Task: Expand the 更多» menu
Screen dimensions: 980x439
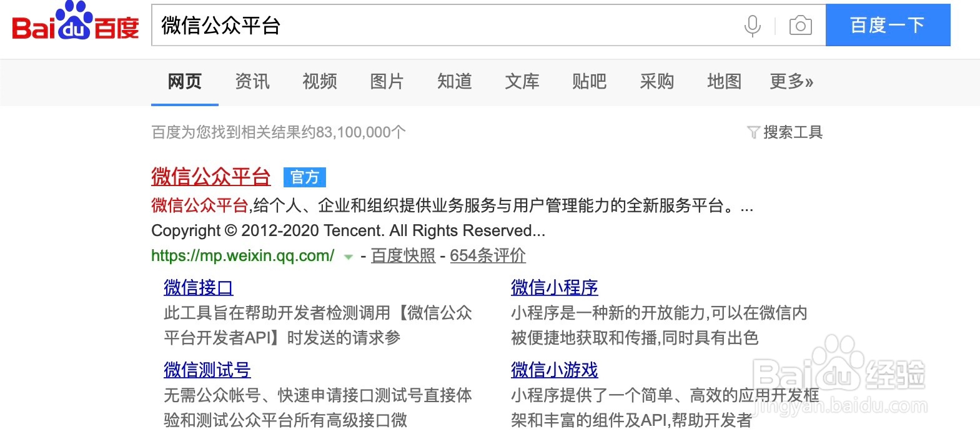Action: [x=791, y=81]
